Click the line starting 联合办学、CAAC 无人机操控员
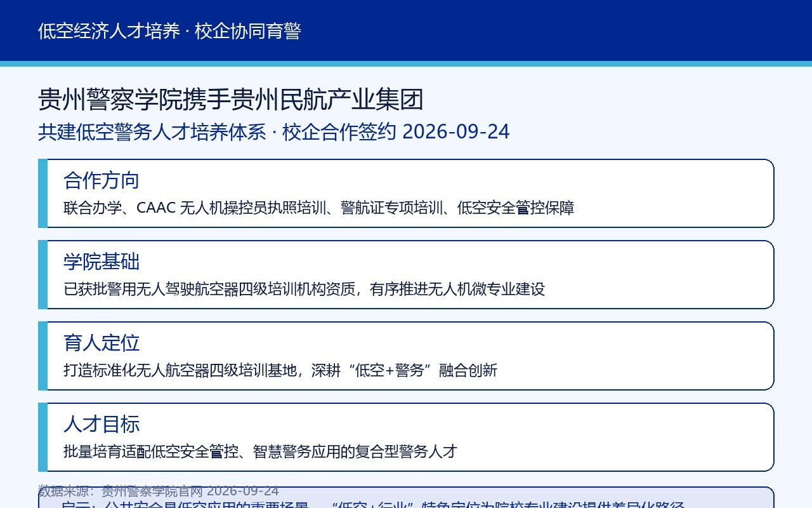Viewport: 812px width, 508px height. (319, 208)
